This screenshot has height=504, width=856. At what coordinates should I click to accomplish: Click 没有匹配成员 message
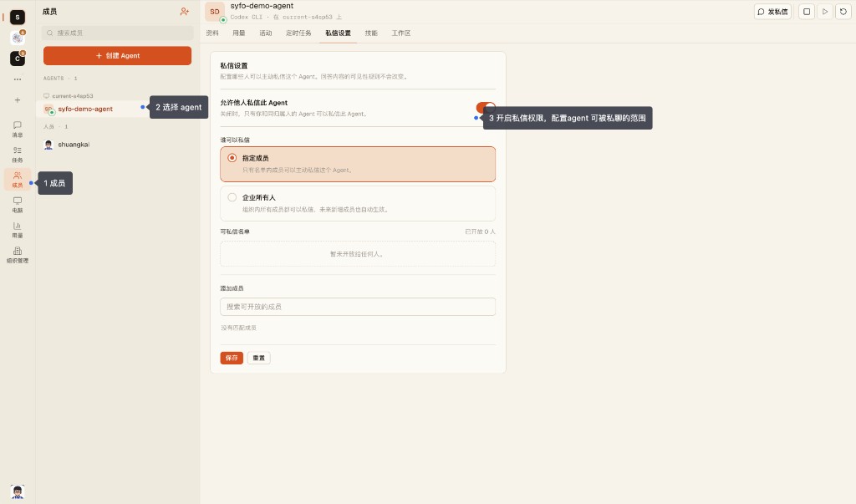tap(238, 328)
